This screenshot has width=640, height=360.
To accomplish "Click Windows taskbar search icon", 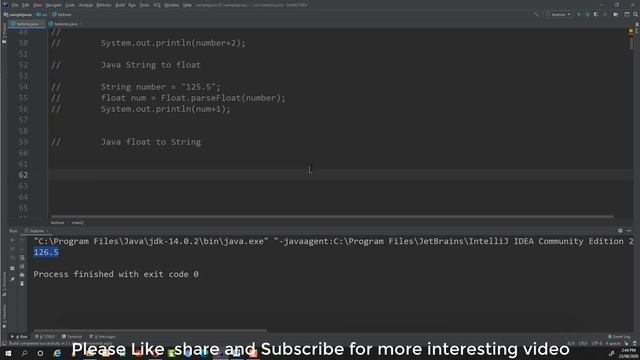I will point(24,353).
